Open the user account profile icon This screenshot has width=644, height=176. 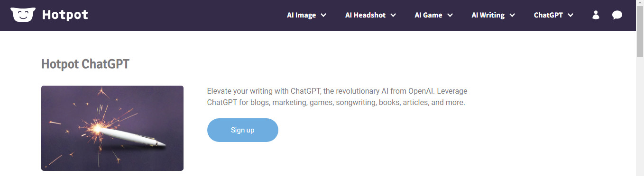596,15
